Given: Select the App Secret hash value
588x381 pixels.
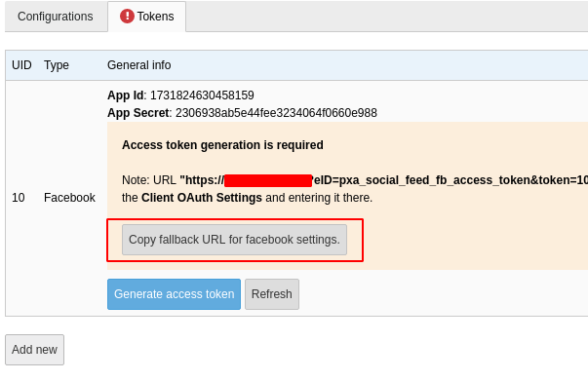Looking at the screenshot, I should click(276, 113).
